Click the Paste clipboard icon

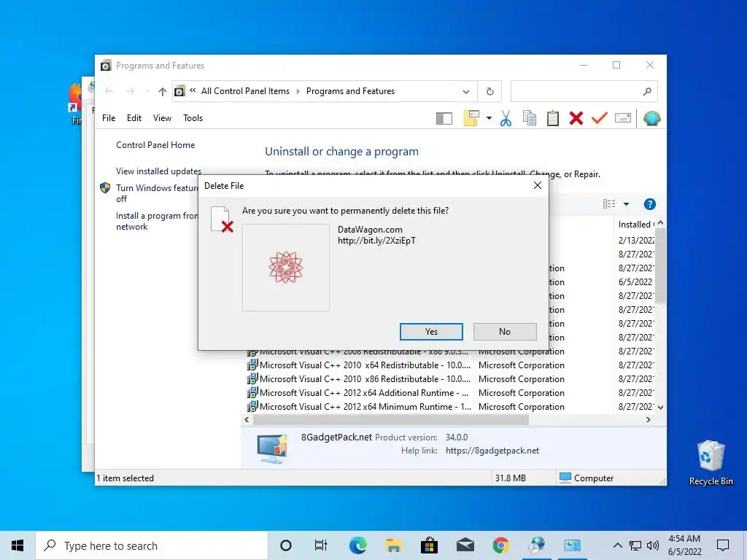pyautogui.click(x=553, y=118)
